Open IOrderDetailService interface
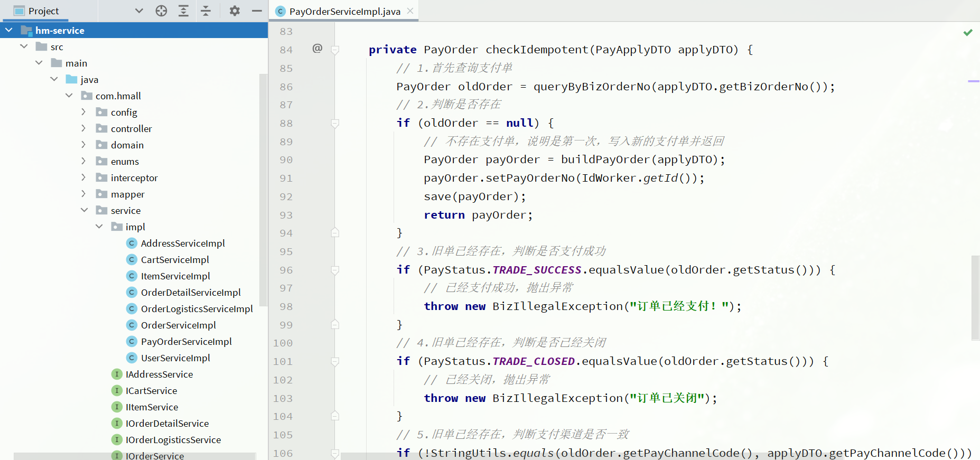 167,424
